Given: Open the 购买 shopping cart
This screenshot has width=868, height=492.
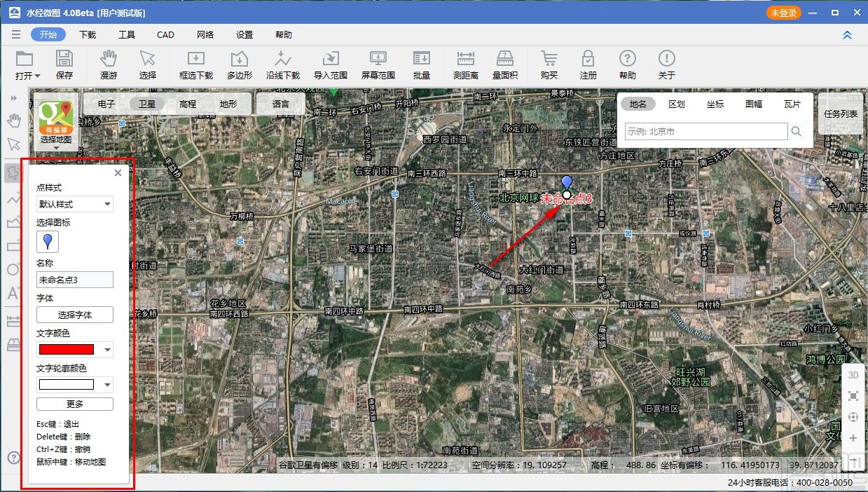Looking at the screenshot, I should (549, 65).
